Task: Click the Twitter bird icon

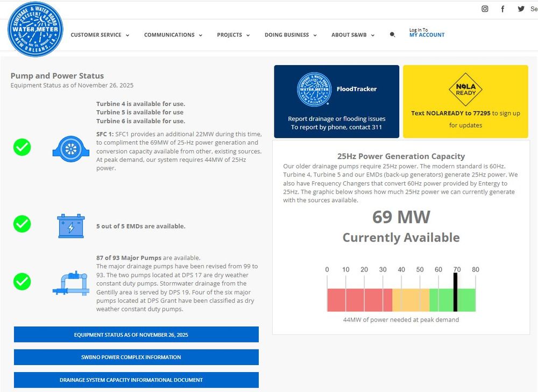Action: 521,9
